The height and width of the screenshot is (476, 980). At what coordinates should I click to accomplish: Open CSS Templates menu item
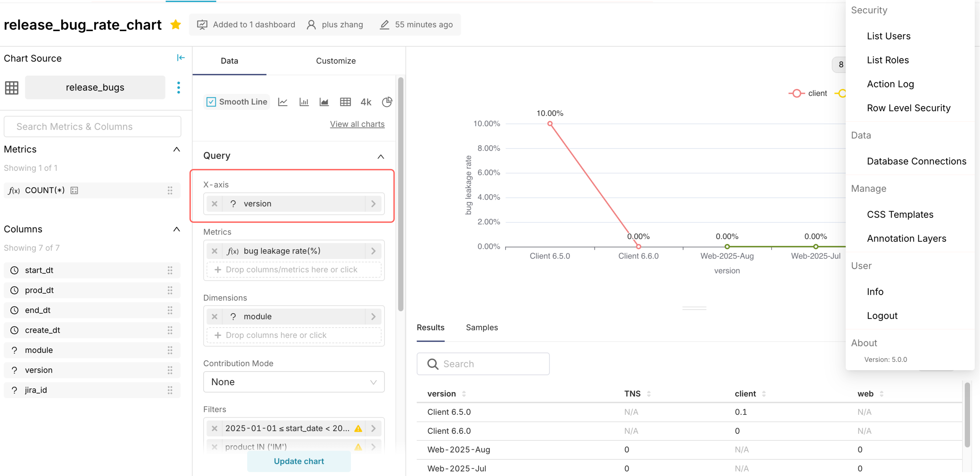pyautogui.click(x=900, y=215)
